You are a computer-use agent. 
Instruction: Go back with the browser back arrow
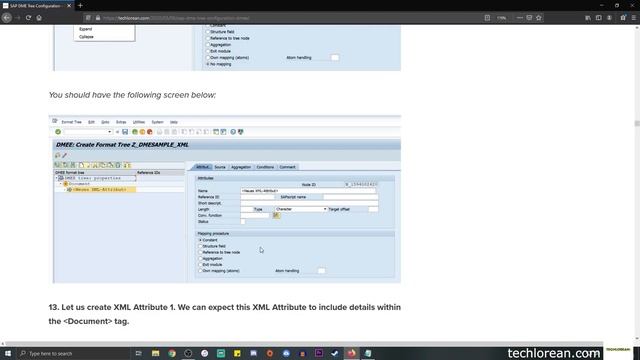coord(7,18)
